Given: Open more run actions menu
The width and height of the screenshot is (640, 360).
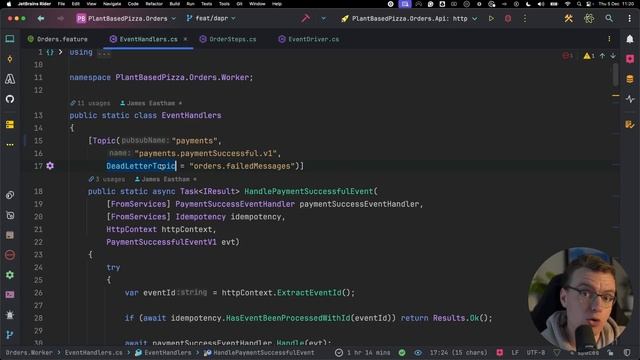Looking at the screenshot, I should click(x=525, y=18).
